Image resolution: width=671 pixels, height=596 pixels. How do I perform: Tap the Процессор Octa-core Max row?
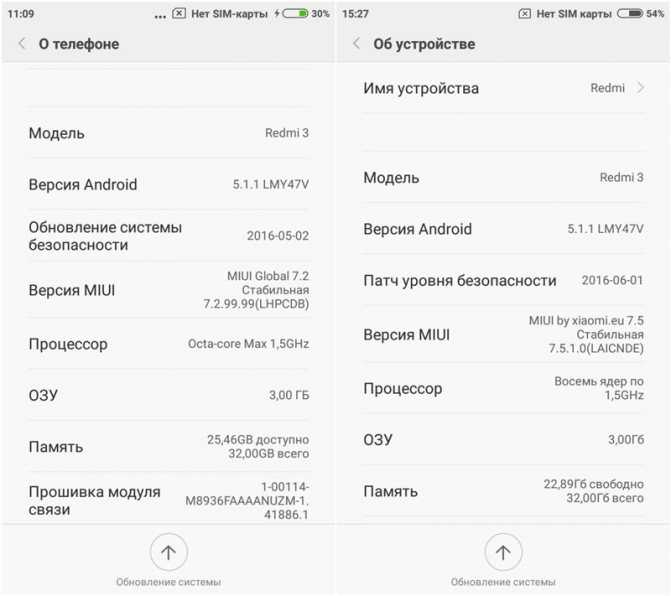point(169,344)
